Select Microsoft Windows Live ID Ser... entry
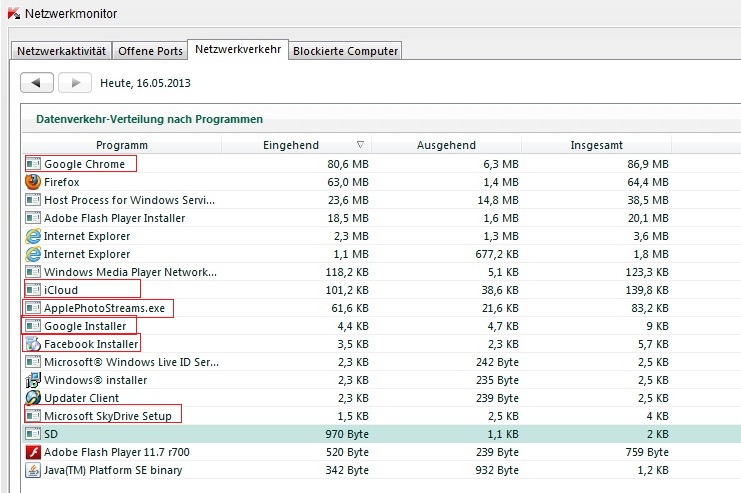The image size is (741, 493). (131, 362)
